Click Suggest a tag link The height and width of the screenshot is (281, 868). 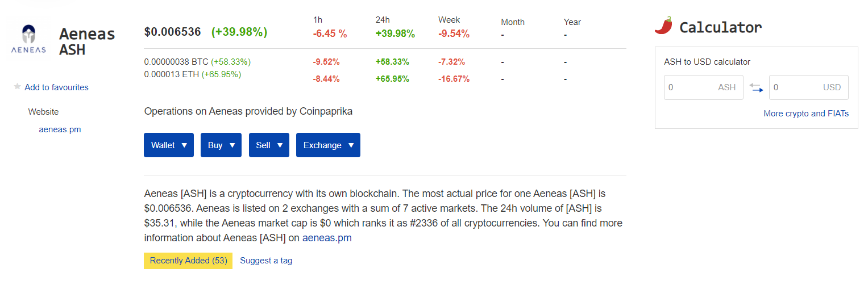pos(265,261)
